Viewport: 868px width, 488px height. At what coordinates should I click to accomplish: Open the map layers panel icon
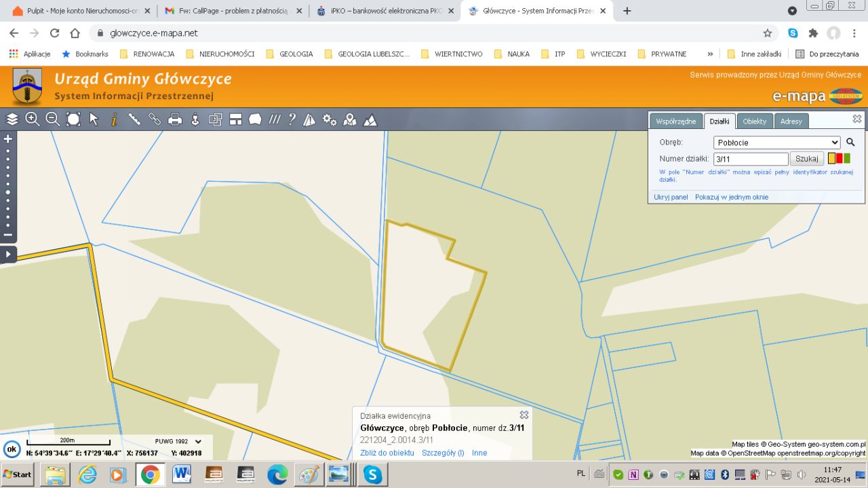coord(12,119)
